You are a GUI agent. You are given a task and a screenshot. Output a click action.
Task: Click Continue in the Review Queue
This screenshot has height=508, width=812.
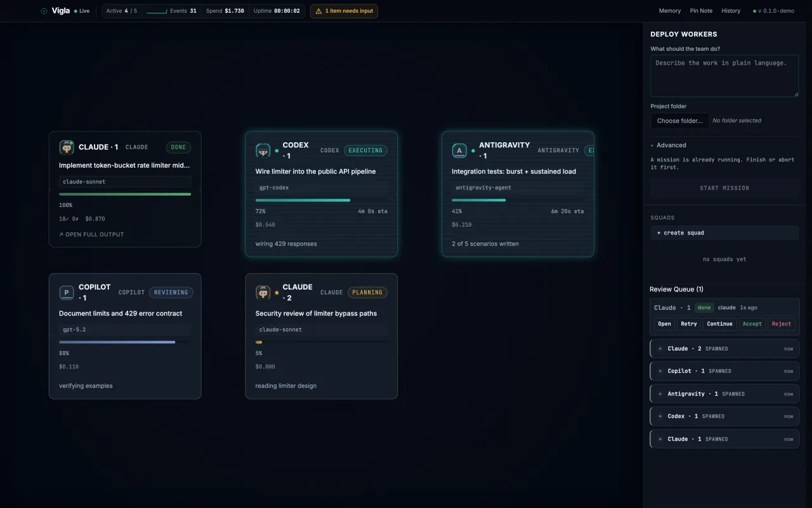coord(719,324)
